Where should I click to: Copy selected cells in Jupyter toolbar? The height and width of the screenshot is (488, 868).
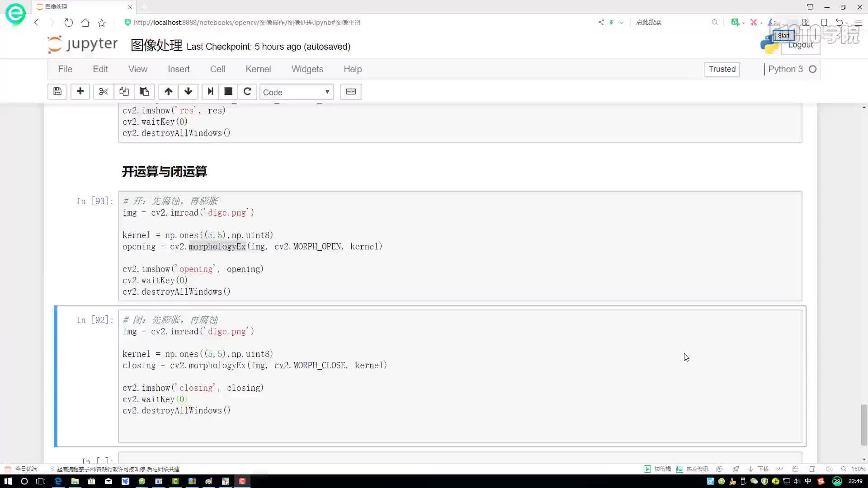(124, 92)
